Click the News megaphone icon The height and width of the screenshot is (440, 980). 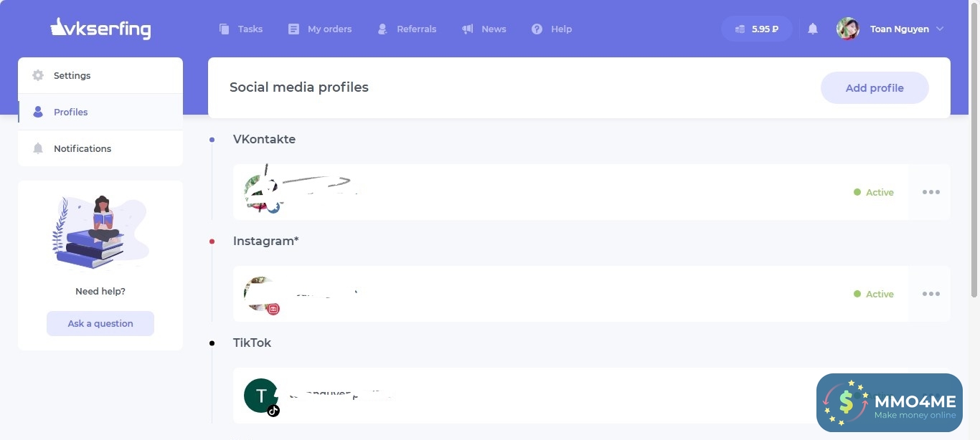[x=468, y=29]
